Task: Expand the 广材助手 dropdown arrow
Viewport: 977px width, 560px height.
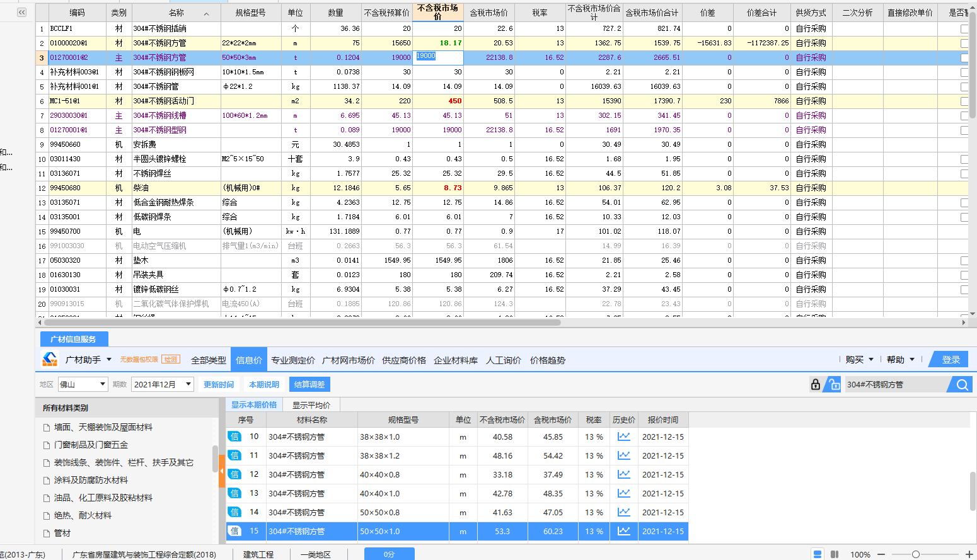Action: pos(109,360)
